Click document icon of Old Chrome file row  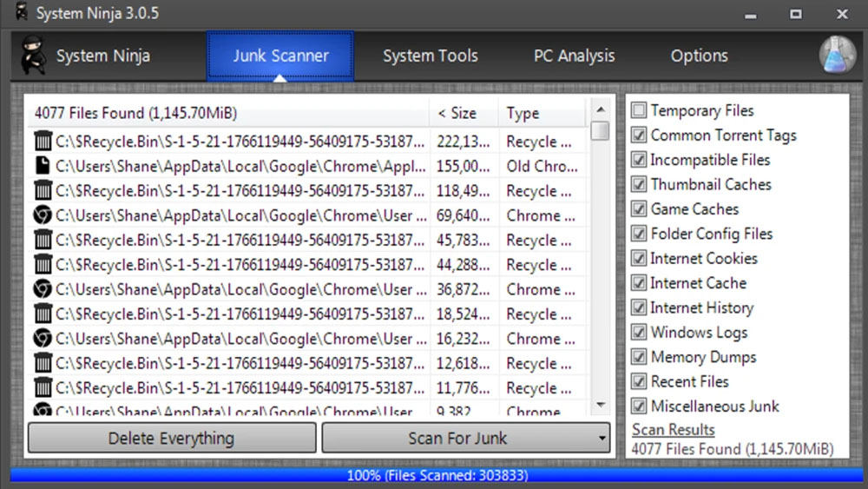coord(42,166)
